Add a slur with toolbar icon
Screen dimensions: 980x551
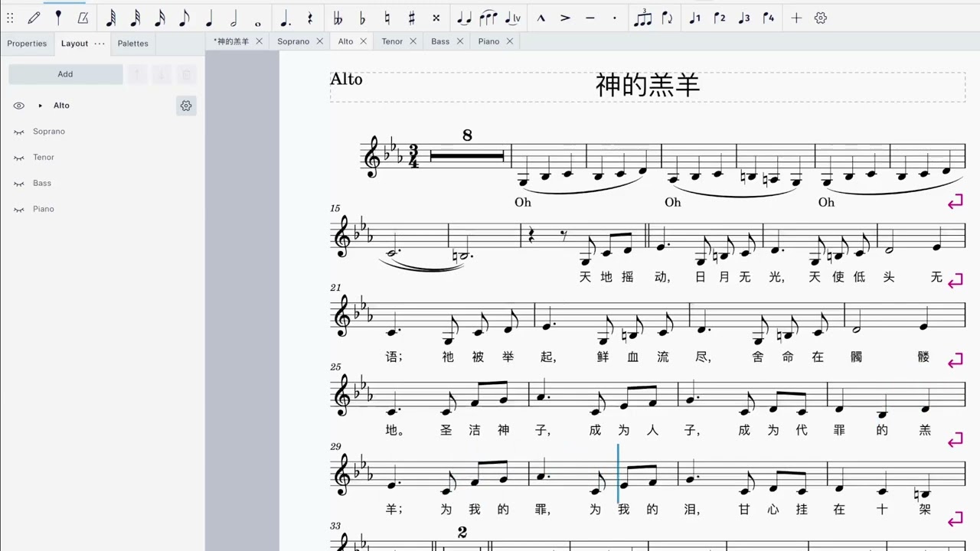point(488,18)
